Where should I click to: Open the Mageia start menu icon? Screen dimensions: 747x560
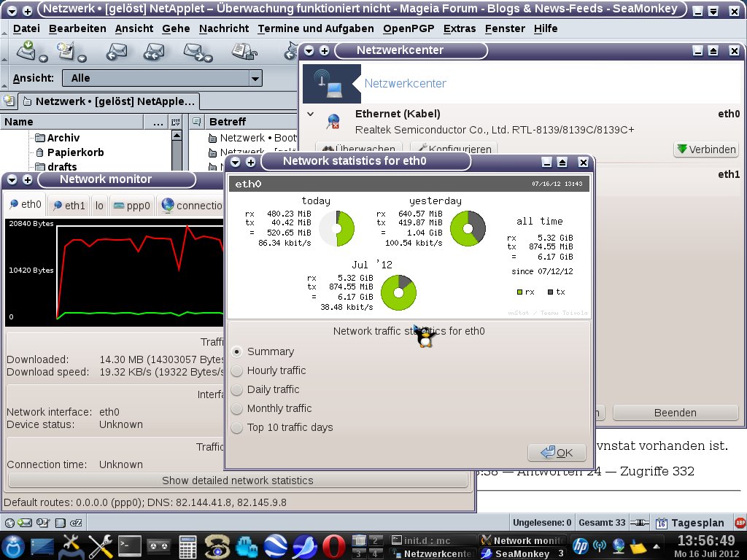(13, 546)
